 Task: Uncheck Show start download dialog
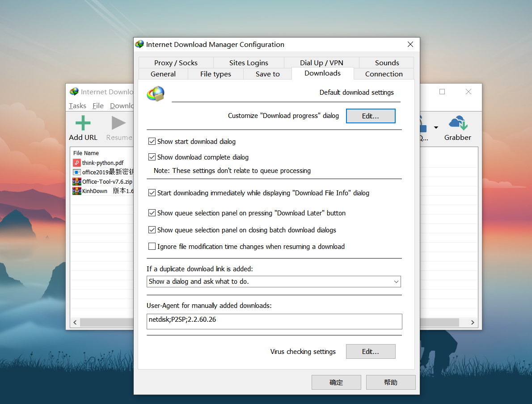click(x=152, y=141)
